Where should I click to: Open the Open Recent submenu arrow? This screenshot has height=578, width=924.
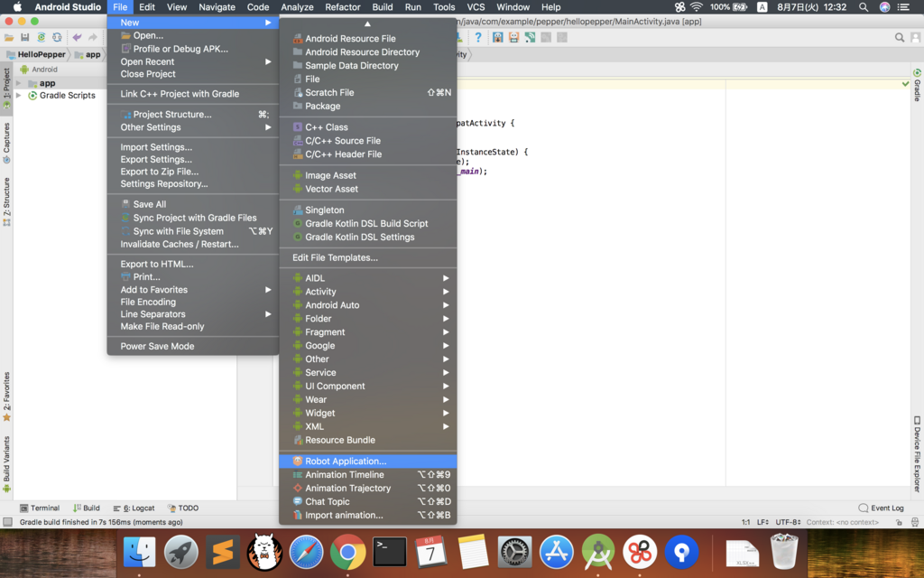268,61
